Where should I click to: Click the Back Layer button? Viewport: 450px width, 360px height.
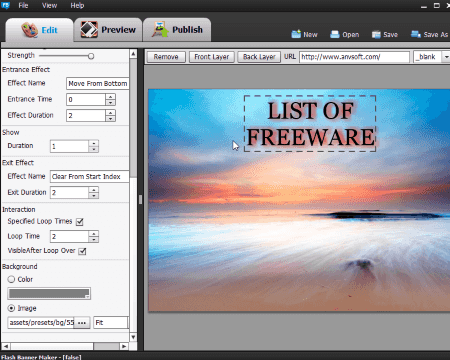pos(259,57)
